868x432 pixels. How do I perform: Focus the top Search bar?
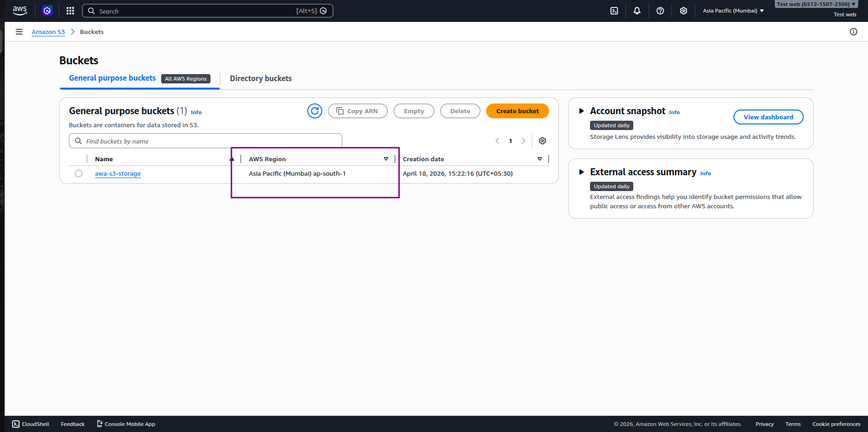pos(208,11)
